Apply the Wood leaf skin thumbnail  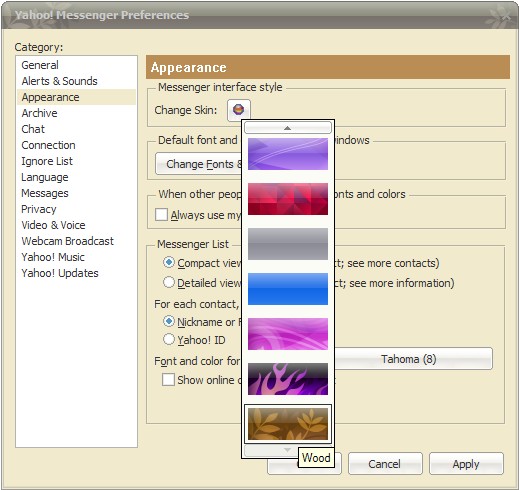click(x=288, y=424)
